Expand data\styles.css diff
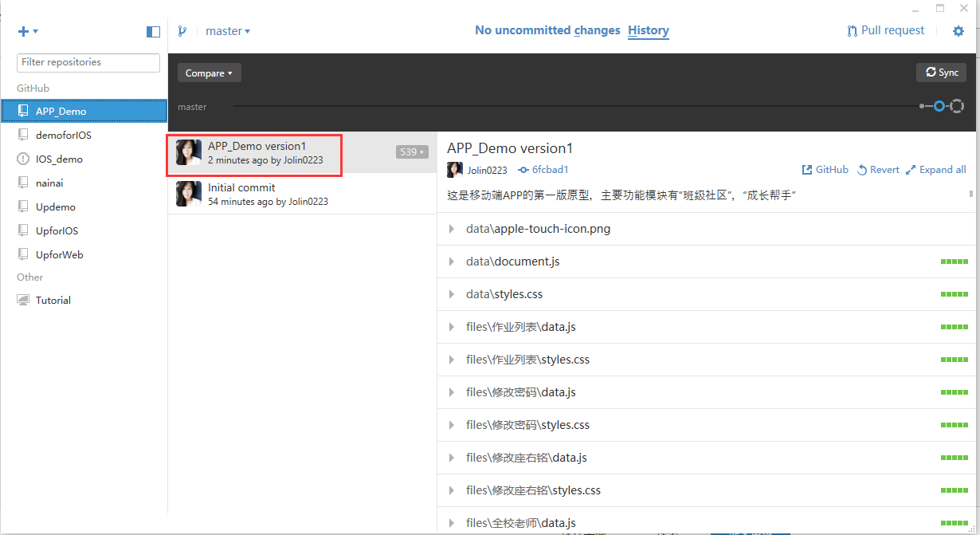Image resolution: width=980 pixels, height=535 pixels. click(x=452, y=294)
